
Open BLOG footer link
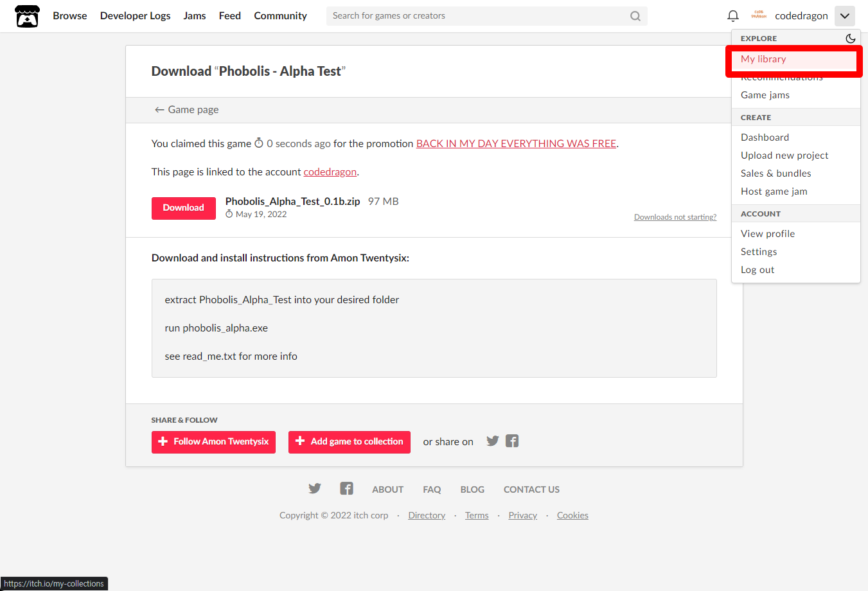pos(472,490)
